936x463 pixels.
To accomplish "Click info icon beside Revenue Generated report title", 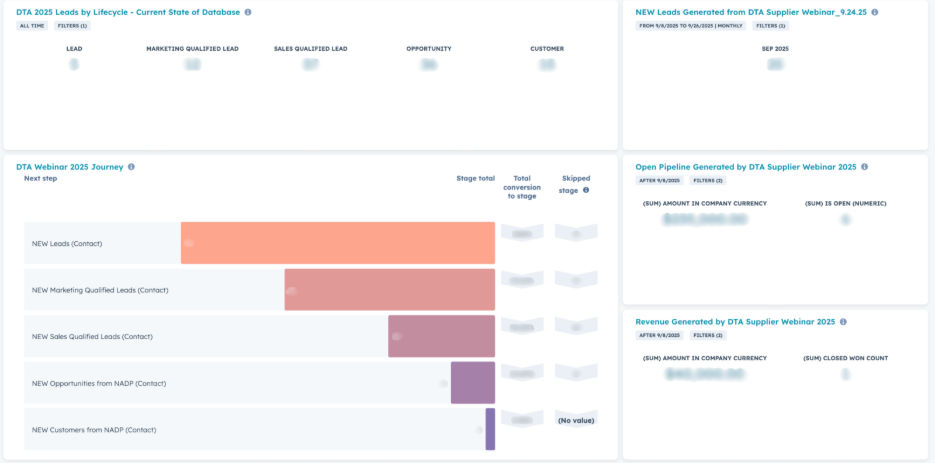I will [x=843, y=322].
